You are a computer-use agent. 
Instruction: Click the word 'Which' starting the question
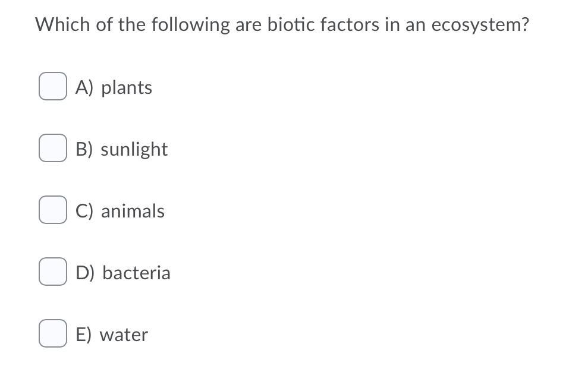(62, 25)
